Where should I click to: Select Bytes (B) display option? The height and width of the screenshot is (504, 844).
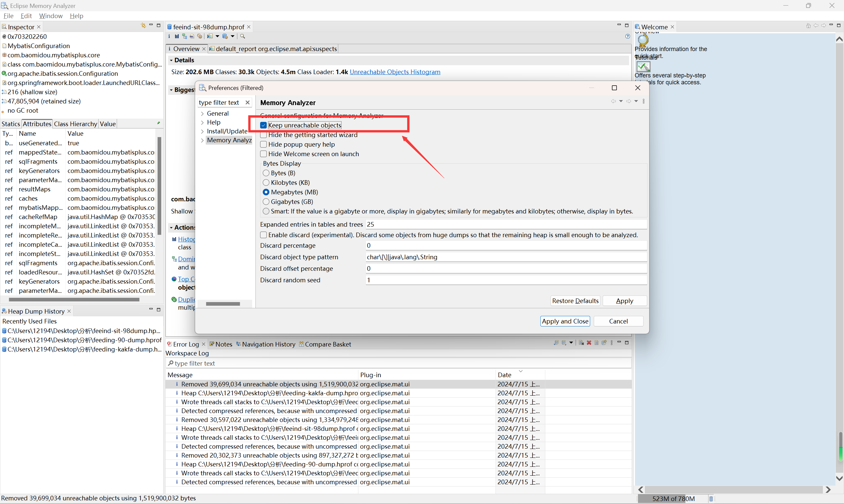pos(266,173)
